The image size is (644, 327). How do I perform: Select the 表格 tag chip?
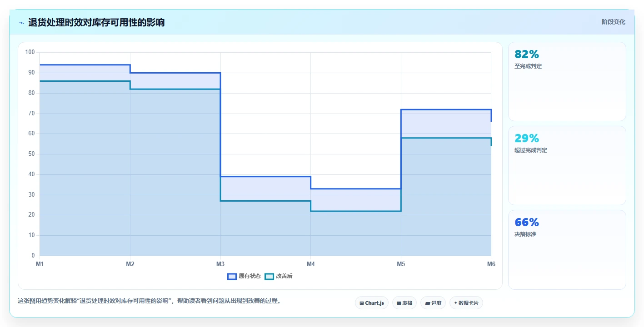[x=404, y=303]
